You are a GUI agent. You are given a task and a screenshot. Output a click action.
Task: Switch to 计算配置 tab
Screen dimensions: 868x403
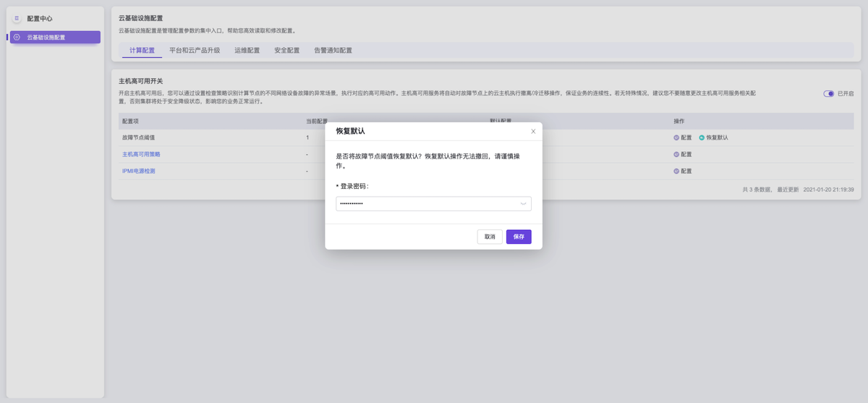click(x=142, y=51)
